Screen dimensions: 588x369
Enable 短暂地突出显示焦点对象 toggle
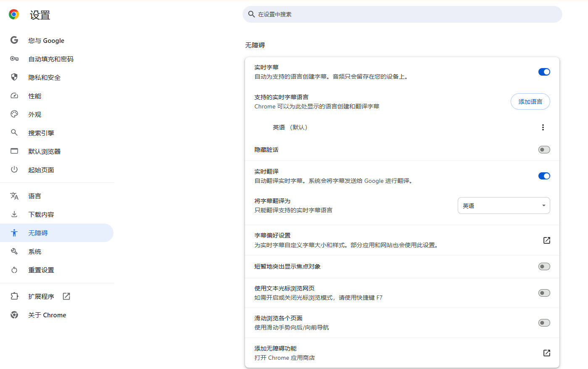pyautogui.click(x=544, y=266)
